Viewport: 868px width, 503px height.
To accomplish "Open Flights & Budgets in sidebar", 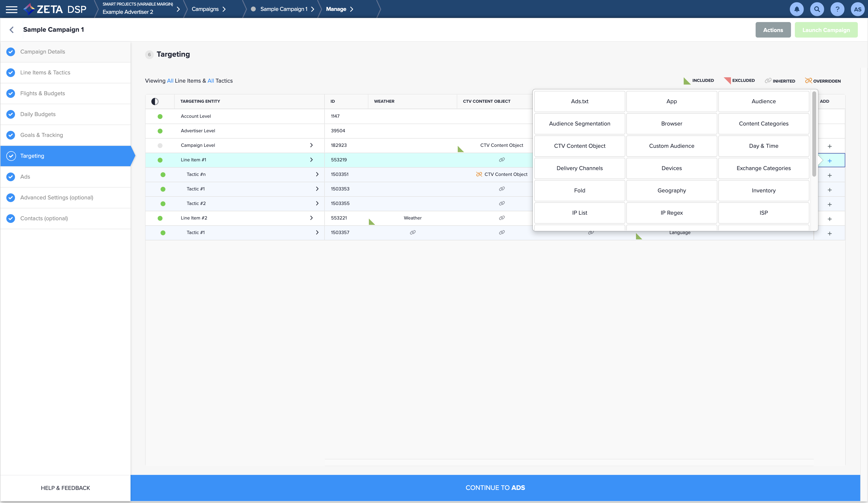I will (42, 93).
